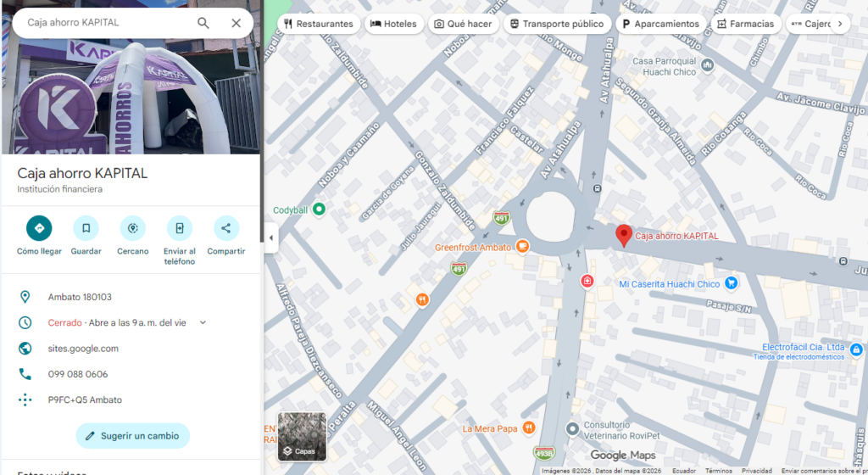Open the Términos link in map footer

(x=719, y=471)
